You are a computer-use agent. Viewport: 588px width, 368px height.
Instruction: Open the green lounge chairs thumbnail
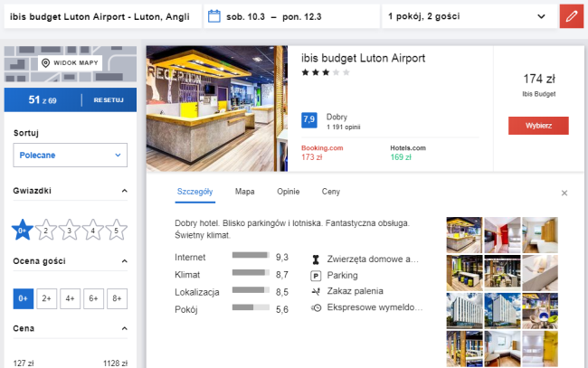(x=540, y=311)
